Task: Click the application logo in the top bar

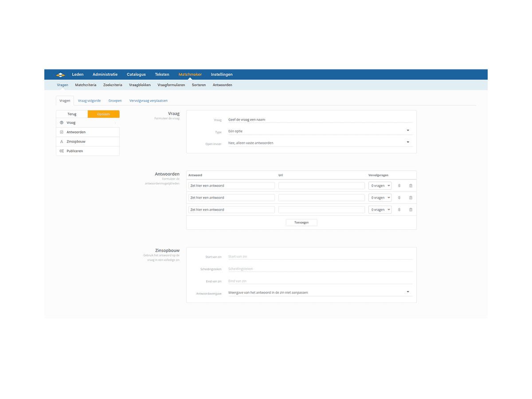Action: click(x=60, y=74)
